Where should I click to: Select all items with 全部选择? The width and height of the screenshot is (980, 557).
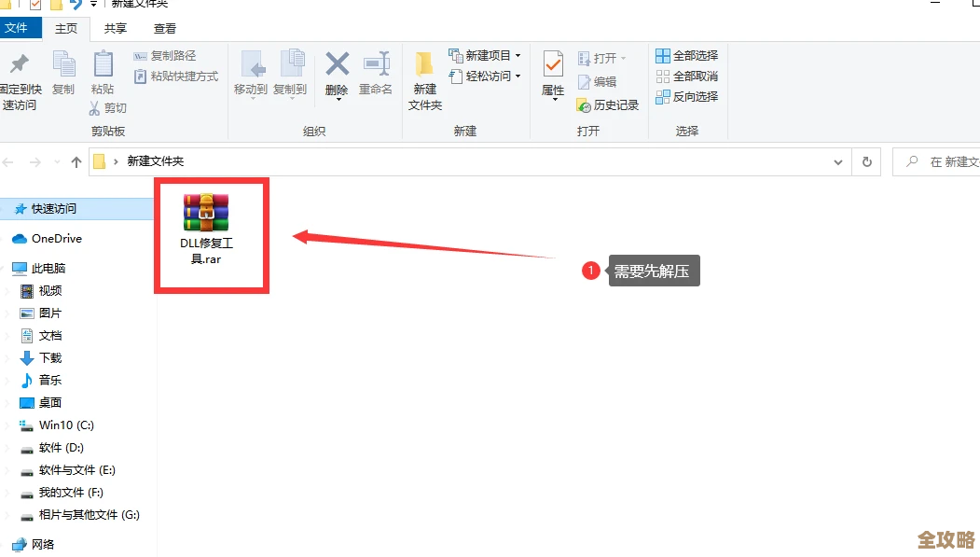[x=687, y=55]
